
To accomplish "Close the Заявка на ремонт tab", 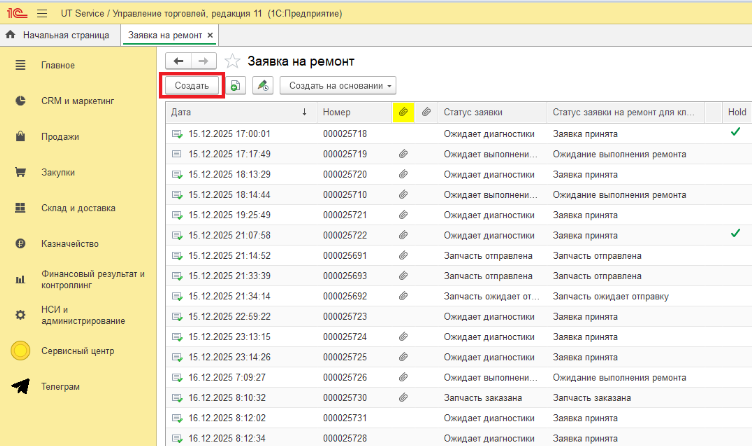I will 211,35.
